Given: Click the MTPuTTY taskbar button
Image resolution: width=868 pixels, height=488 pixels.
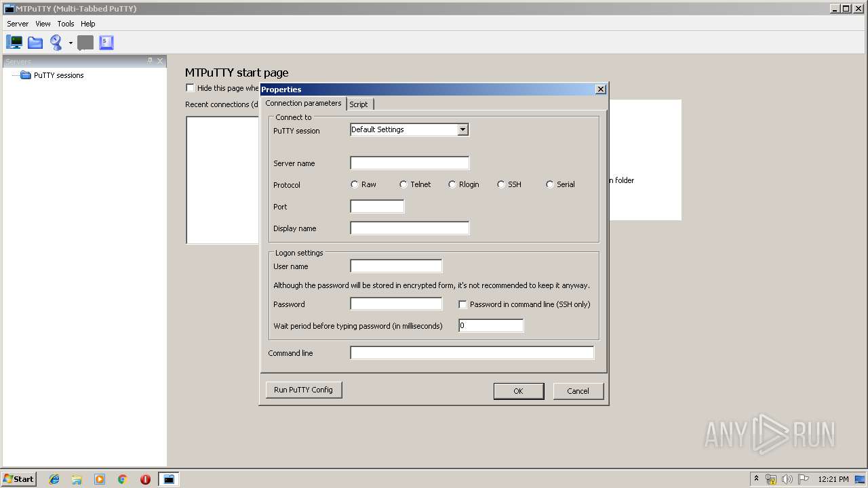Looking at the screenshot, I should (169, 479).
